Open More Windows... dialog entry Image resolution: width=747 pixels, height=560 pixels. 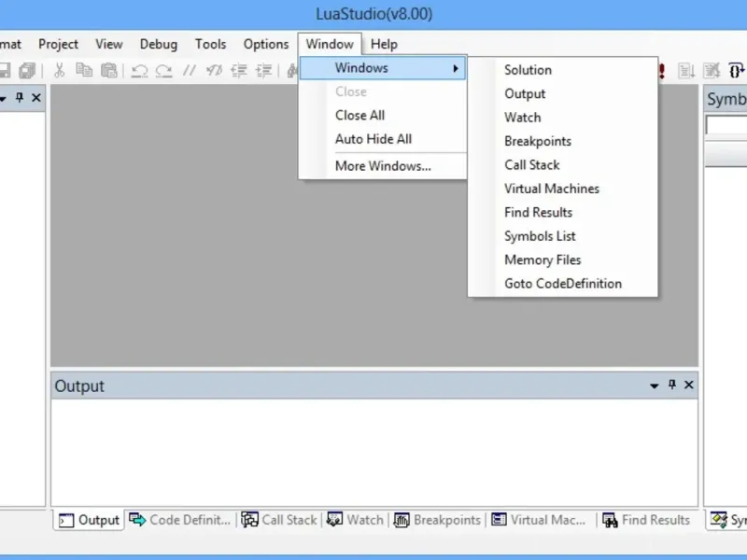383,166
